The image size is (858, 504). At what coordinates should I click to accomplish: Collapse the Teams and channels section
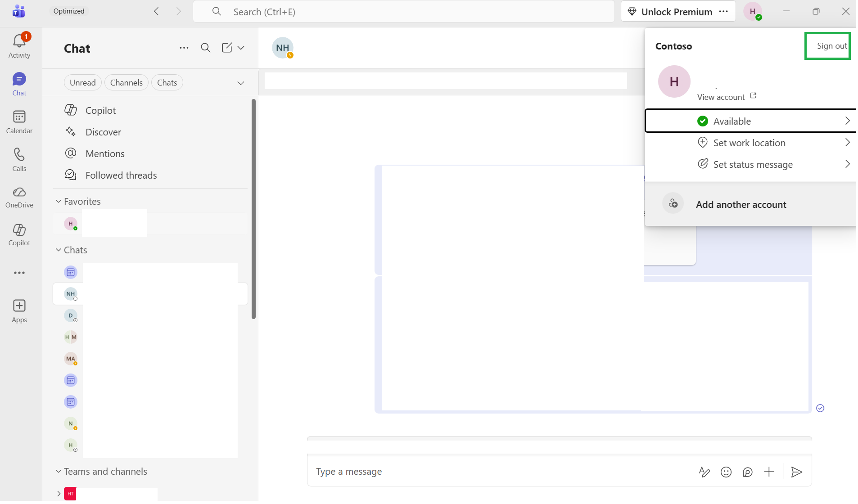[x=58, y=471]
